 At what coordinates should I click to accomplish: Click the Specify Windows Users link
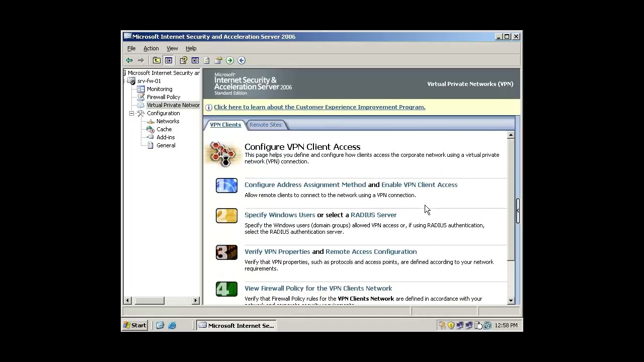280,215
